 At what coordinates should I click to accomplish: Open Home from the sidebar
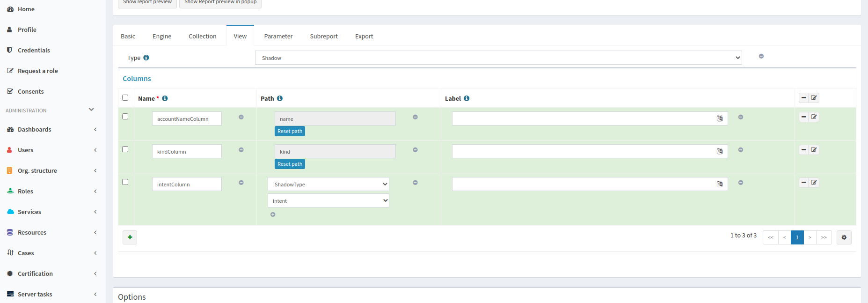click(26, 9)
